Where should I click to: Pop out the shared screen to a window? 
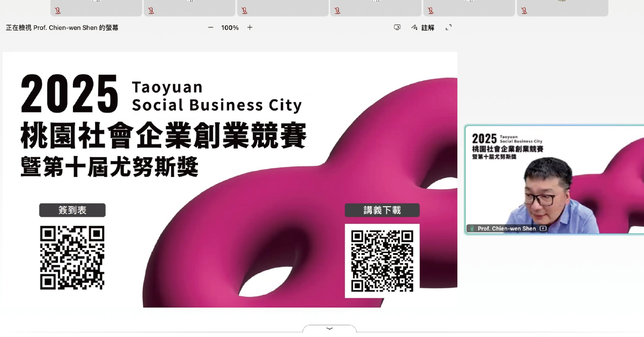coord(397,27)
